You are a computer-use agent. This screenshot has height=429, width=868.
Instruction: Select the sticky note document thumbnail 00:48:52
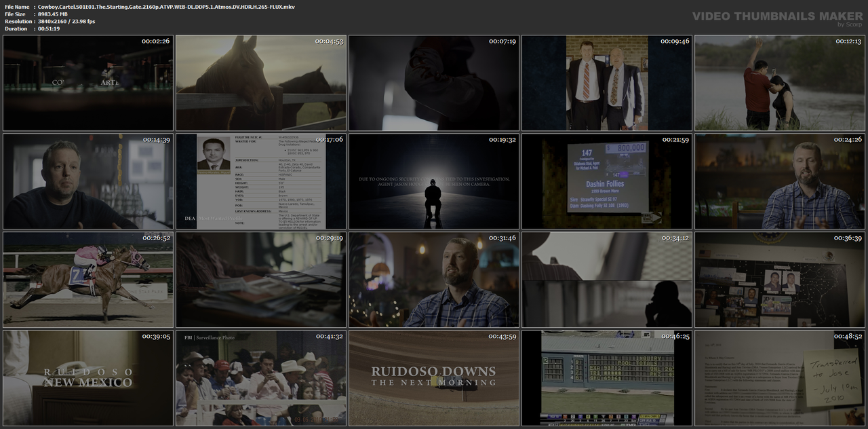click(x=780, y=378)
